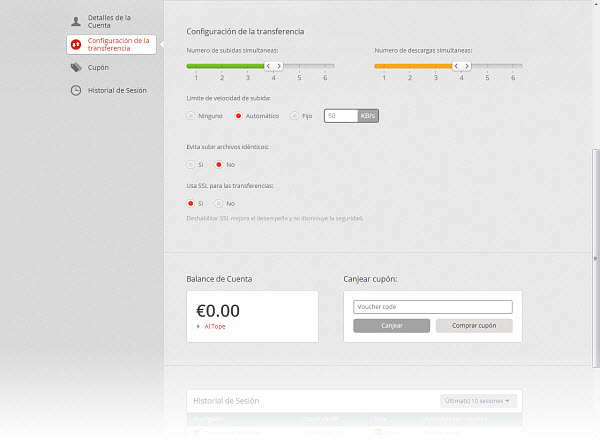This screenshot has width=600, height=440.
Task: Click the KB/s speed limit input field
Action: click(341, 116)
